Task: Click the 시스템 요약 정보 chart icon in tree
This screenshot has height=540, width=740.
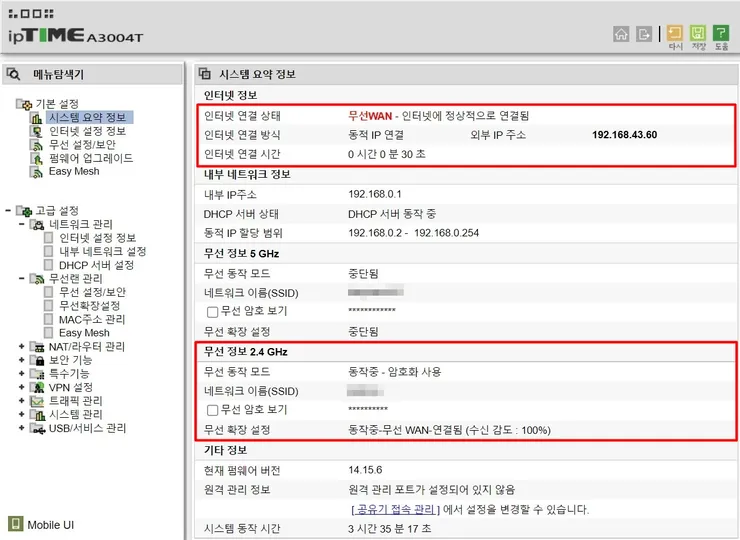Action: point(37,118)
